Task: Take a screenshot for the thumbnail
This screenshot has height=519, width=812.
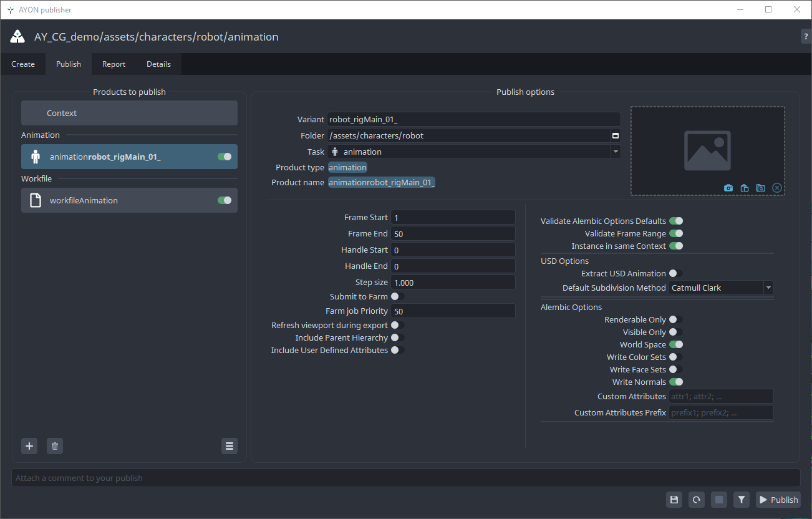Action: pos(728,188)
